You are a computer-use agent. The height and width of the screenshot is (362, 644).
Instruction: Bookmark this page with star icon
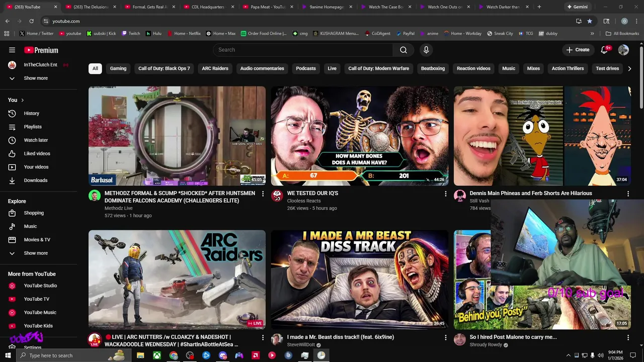[590, 21]
